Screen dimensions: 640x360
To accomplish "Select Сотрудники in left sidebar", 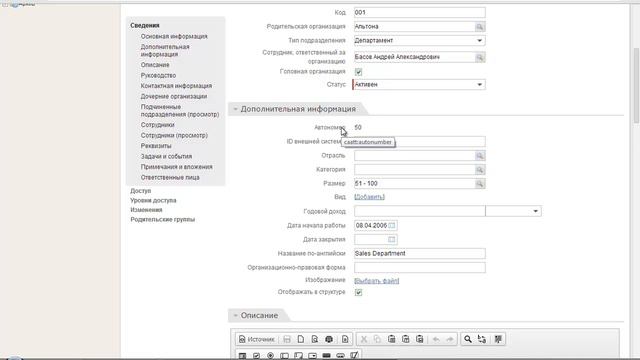I will 158,125.
